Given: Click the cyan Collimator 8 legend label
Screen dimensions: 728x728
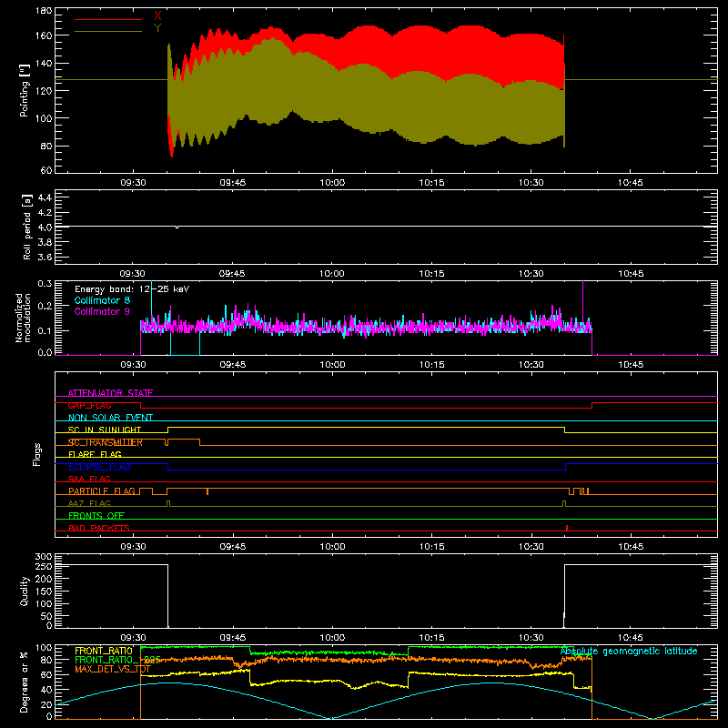Looking at the screenshot, I should point(102,300).
